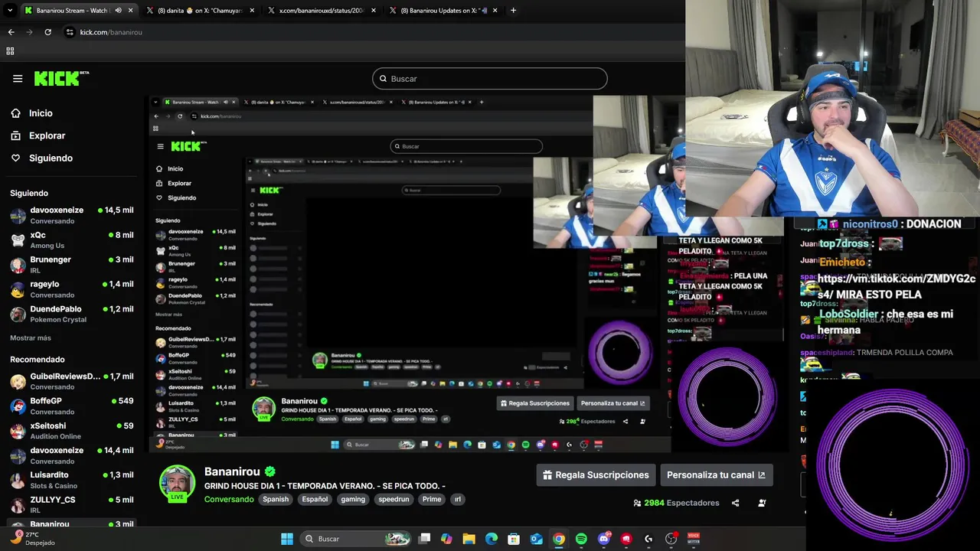Screen dimensions: 980x551
Task: Open xQc channel in the Siguiendo list
Action: pos(72,240)
